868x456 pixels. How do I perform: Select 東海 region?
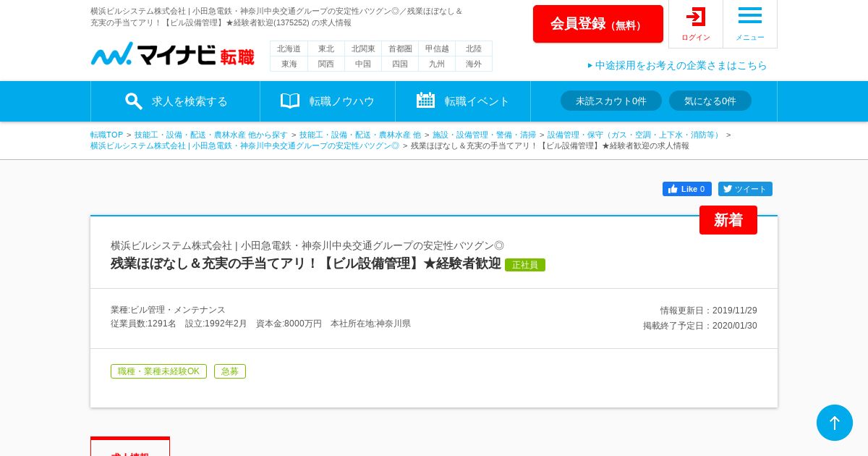pos(289,64)
